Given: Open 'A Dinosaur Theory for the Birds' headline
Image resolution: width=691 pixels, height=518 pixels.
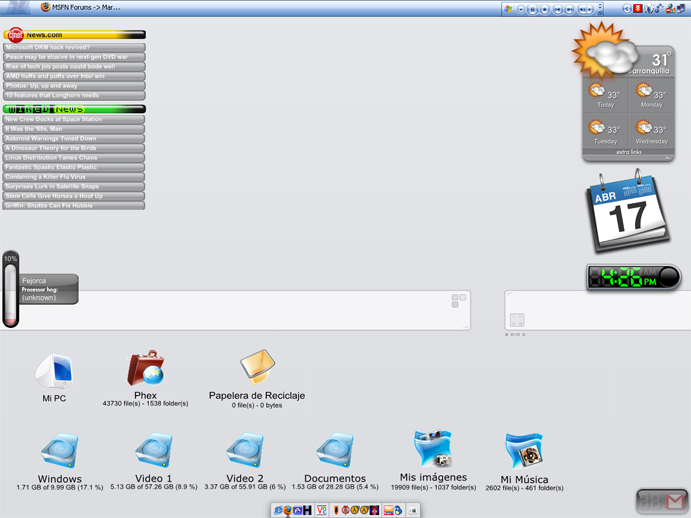Looking at the screenshot, I should click(x=74, y=148).
